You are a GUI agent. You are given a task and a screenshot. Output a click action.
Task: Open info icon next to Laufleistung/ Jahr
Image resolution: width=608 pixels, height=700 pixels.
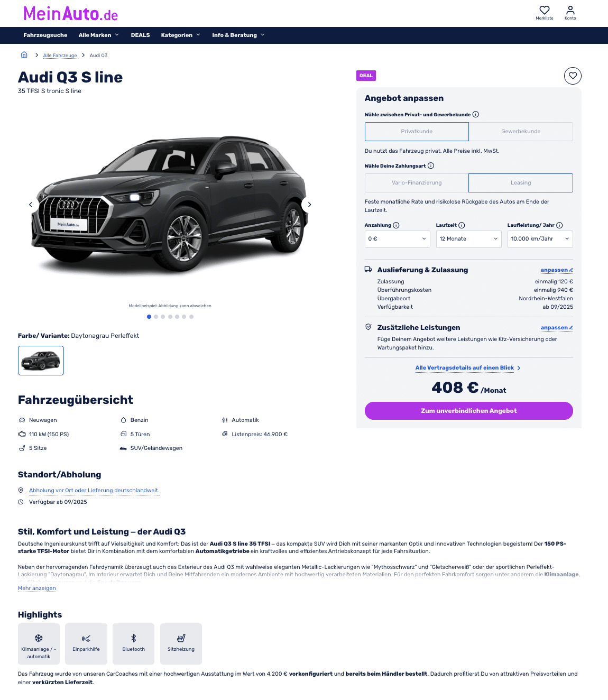coord(559,225)
